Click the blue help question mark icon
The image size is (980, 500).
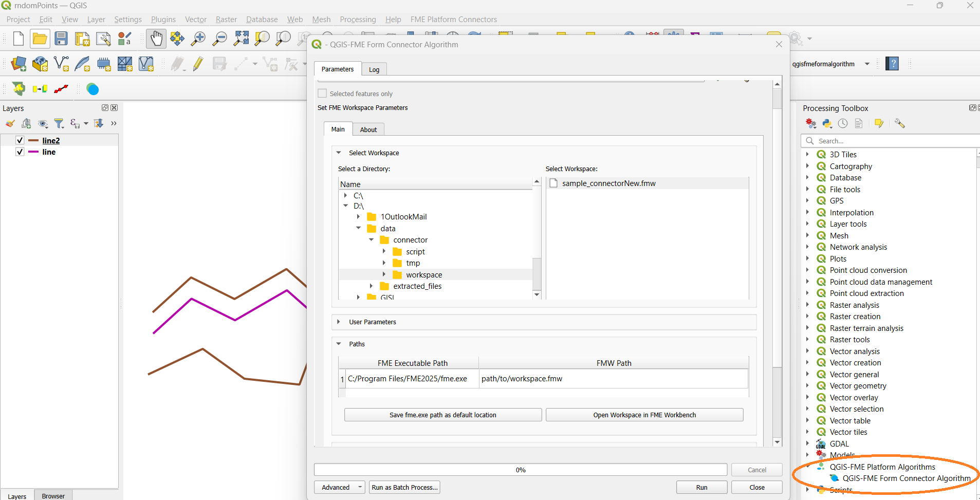tap(892, 64)
